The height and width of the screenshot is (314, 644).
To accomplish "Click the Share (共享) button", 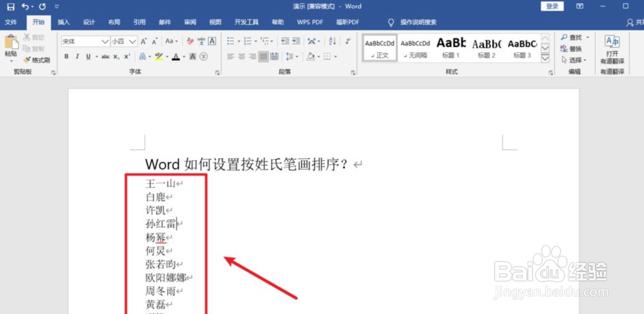I will point(635,22).
